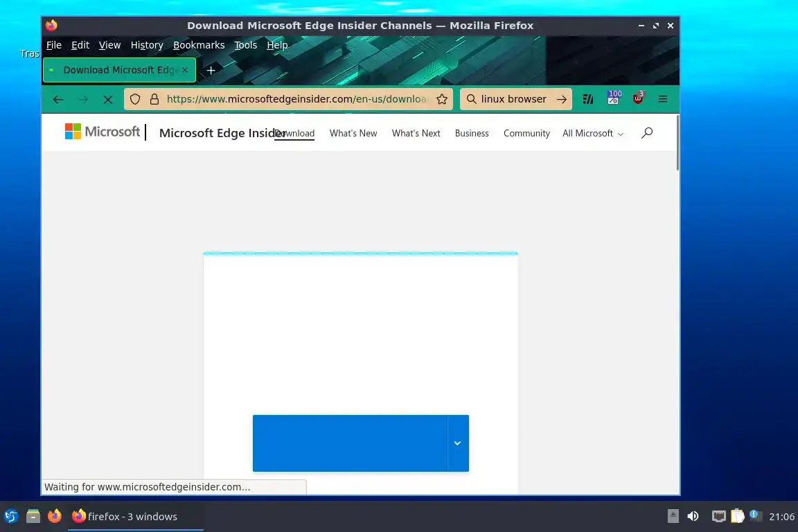This screenshot has width=798, height=532.
Task: Click the search magnifier in search box
Action: tap(472, 99)
